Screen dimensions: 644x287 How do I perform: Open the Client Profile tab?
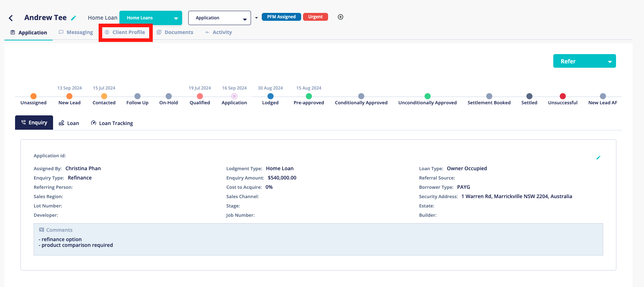[125, 32]
